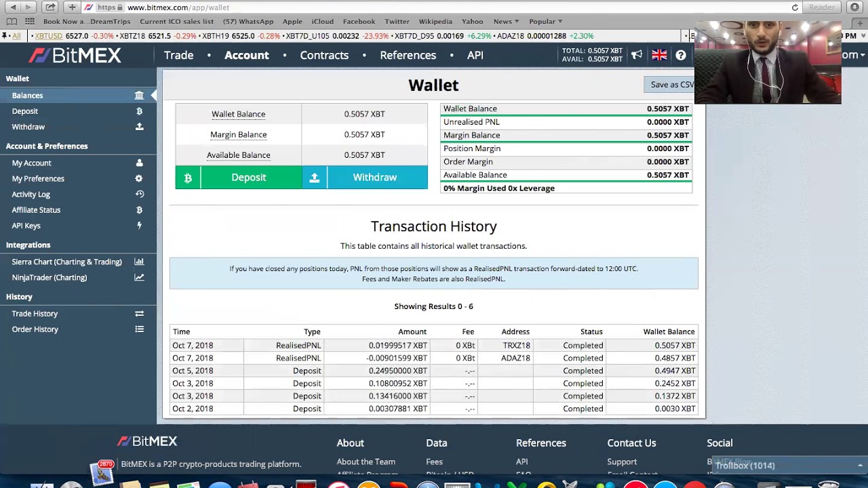Click the Oct 5, 2018 transaction date
This screenshot has height=488, width=868.
tap(193, 371)
